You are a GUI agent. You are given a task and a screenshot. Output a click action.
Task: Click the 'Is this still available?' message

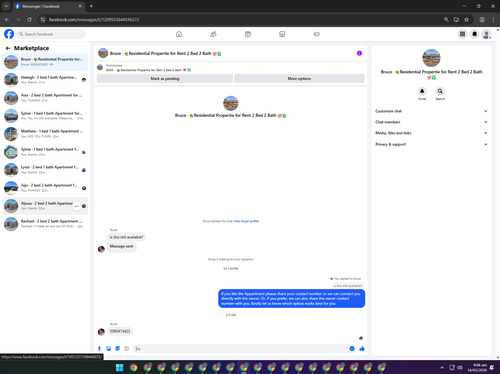coord(126,237)
